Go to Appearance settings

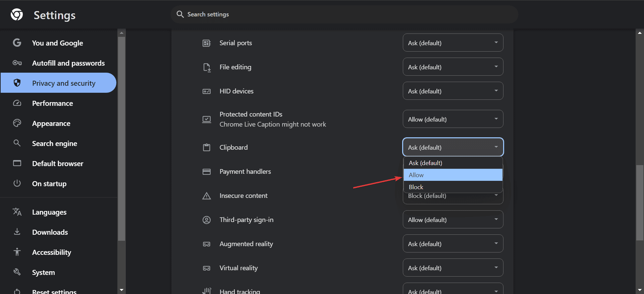(x=58, y=123)
